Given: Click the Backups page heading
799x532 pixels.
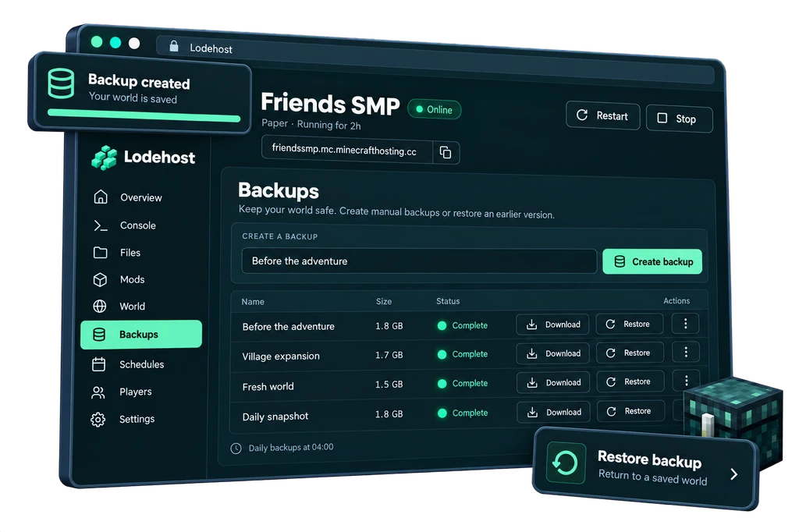Looking at the screenshot, I should pyautogui.click(x=279, y=190).
